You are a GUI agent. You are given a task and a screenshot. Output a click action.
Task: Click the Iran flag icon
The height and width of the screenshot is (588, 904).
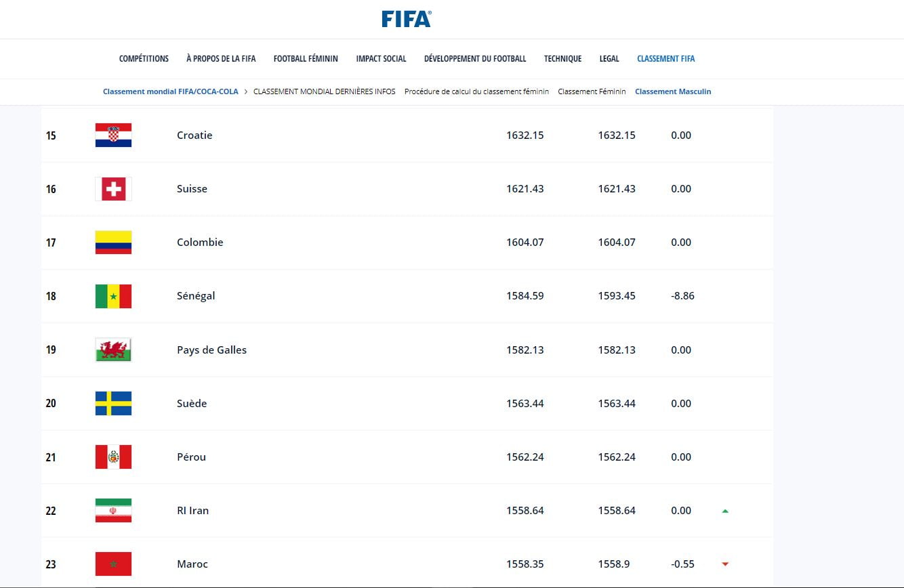(x=113, y=510)
